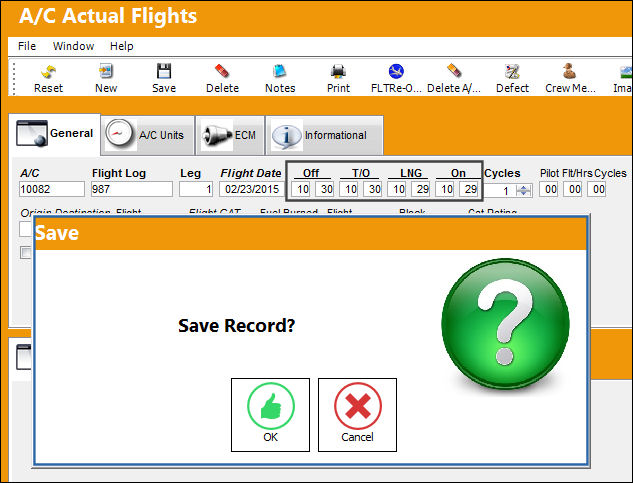The height and width of the screenshot is (483, 633).
Task: Click the A/C field containing 10082
Action: [x=52, y=189]
